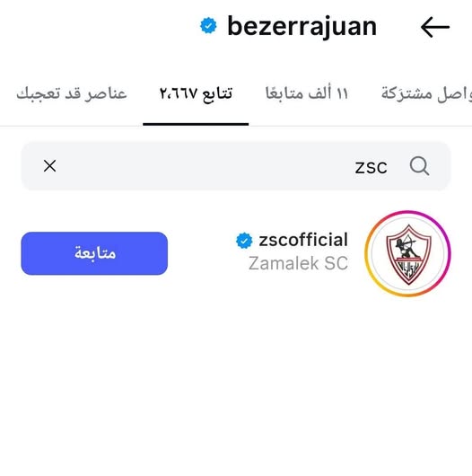This screenshot has width=472, height=476.
Task: Go back using the arrow icon
Action: click(x=435, y=27)
